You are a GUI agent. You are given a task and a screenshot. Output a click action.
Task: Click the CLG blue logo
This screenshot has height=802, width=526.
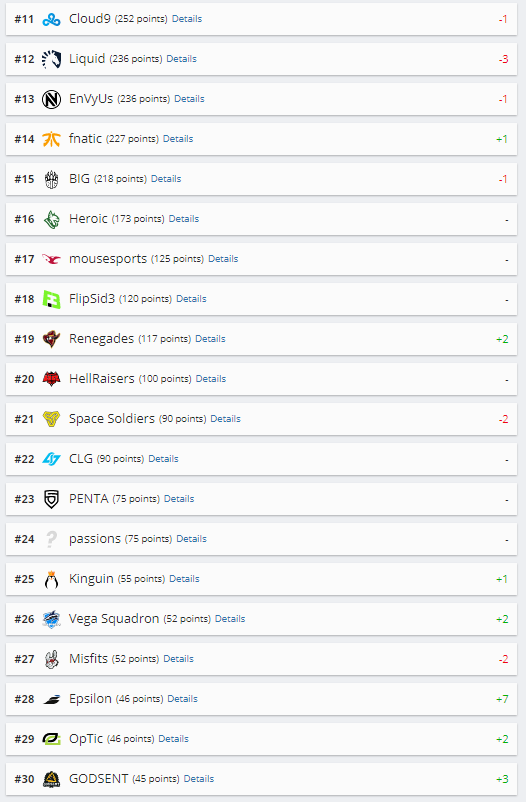pos(51,459)
